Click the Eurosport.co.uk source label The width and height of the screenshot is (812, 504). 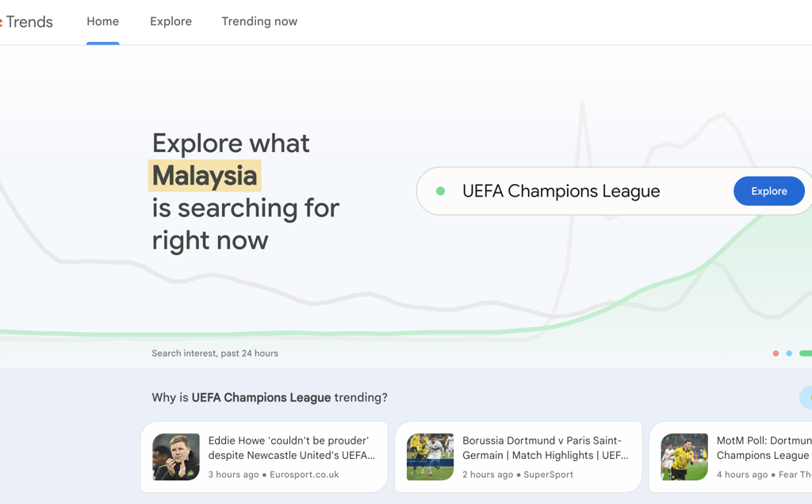point(304,475)
